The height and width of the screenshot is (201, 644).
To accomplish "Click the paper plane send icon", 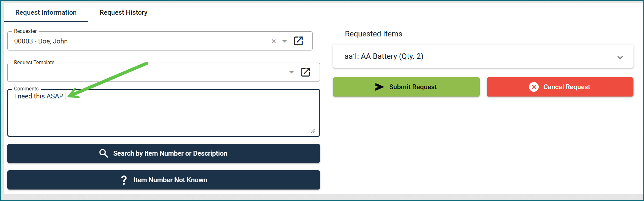I will pos(380,87).
